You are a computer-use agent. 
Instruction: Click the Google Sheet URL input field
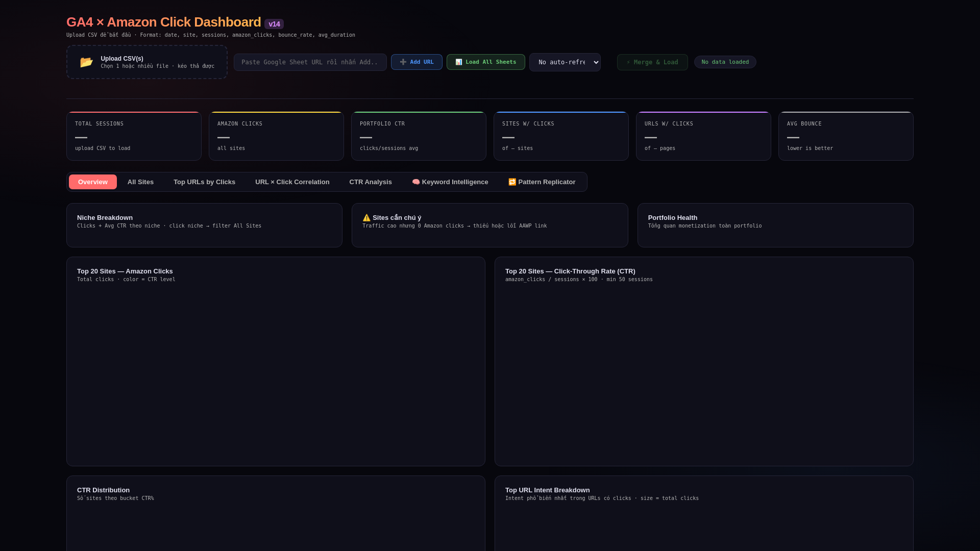[310, 62]
